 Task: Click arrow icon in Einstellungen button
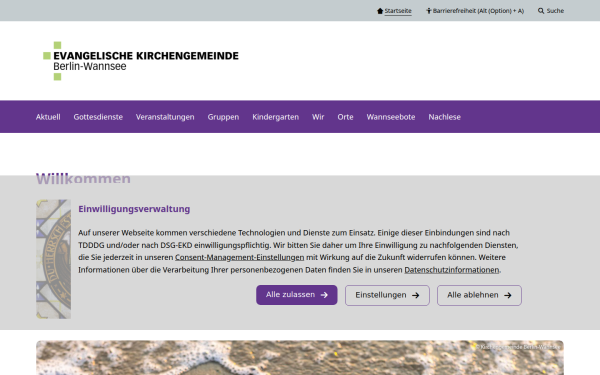(416, 295)
